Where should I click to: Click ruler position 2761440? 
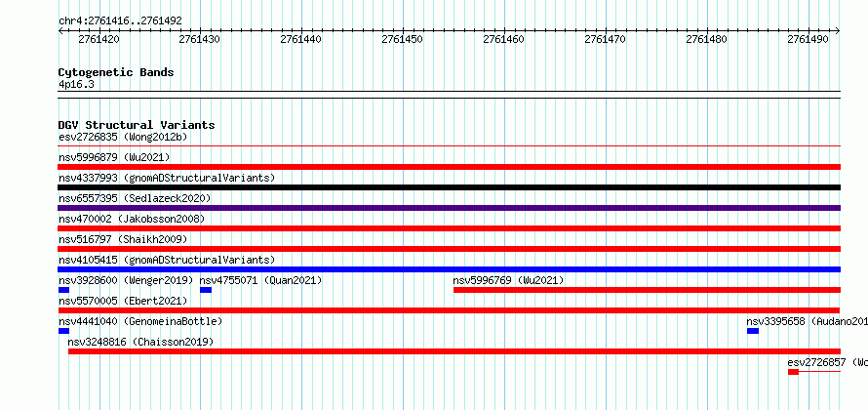pos(300,39)
